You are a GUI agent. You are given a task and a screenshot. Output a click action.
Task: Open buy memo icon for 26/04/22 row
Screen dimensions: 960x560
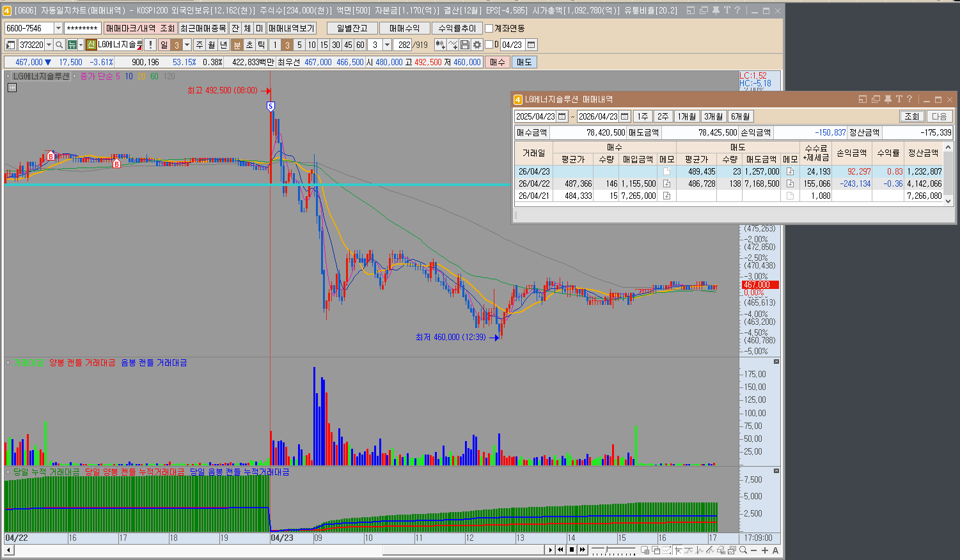(x=666, y=183)
